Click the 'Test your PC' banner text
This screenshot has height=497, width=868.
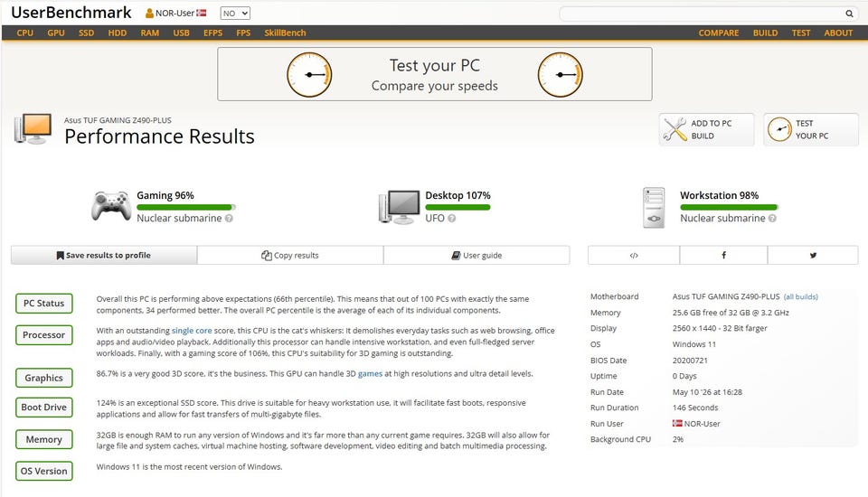click(x=435, y=65)
